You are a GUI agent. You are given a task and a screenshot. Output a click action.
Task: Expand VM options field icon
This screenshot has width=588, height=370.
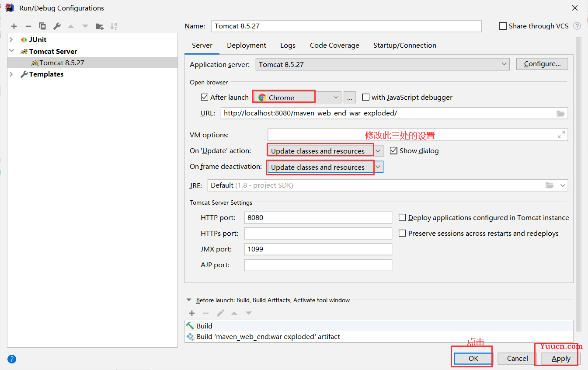(x=561, y=135)
